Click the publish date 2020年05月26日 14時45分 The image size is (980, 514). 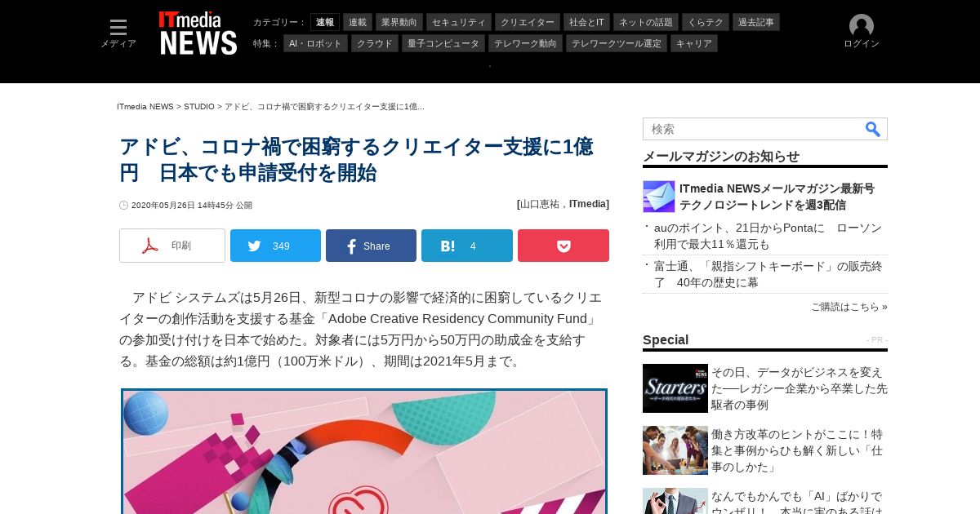point(192,206)
